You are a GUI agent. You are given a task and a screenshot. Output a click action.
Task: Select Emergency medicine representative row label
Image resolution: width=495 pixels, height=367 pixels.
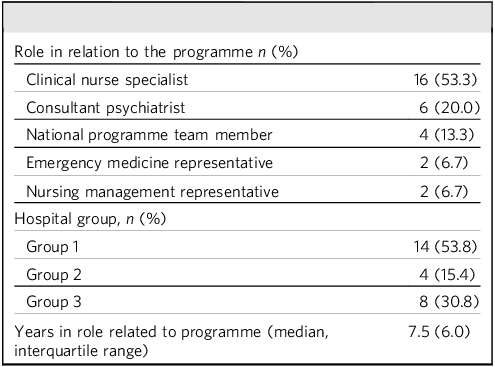coord(149,163)
